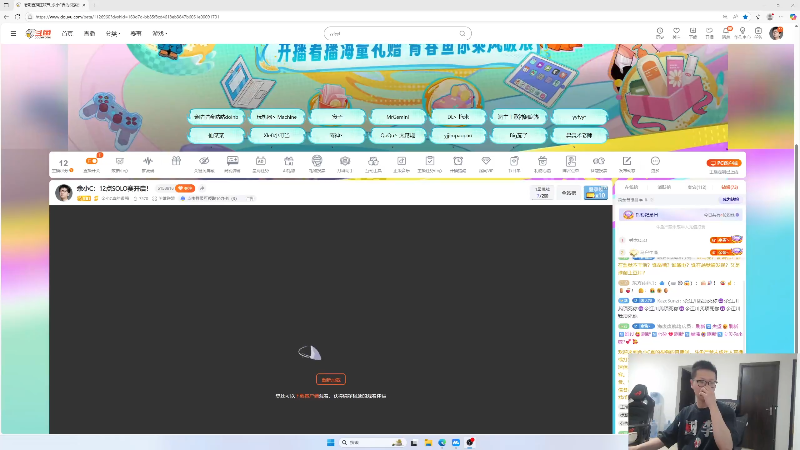Click the orange heart follow button by title

coord(185,188)
